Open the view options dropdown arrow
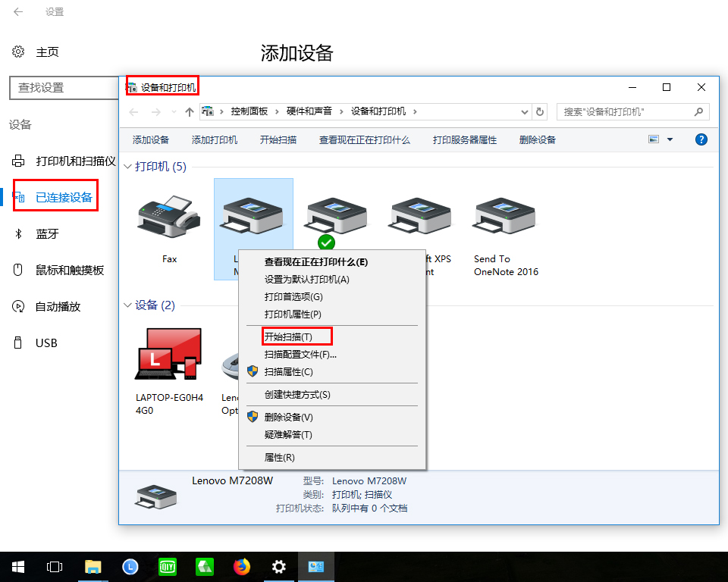Image resolution: width=728 pixels, height=582 pixels. (670, 139)
